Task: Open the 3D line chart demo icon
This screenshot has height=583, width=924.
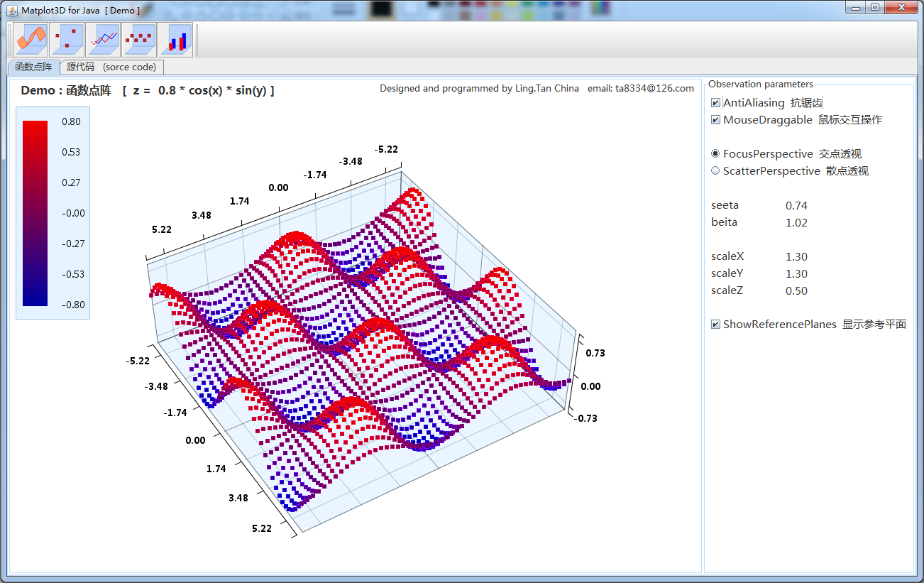Action: point(104,40)
